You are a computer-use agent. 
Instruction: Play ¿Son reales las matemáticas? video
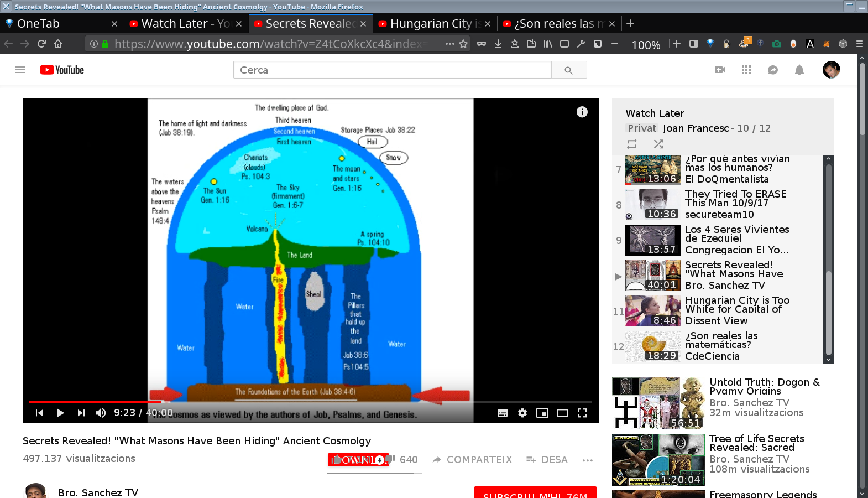719,346
